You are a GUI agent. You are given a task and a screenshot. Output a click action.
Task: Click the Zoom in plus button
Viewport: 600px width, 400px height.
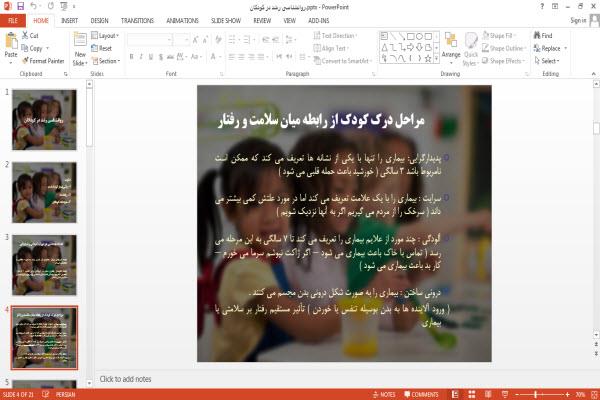(x=567, y=394)
